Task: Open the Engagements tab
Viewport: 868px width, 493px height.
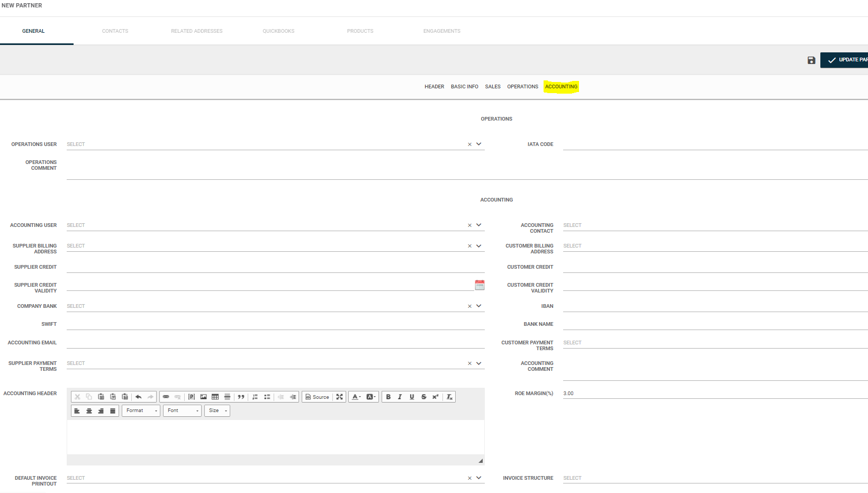Action: click(x=442, y=31)
